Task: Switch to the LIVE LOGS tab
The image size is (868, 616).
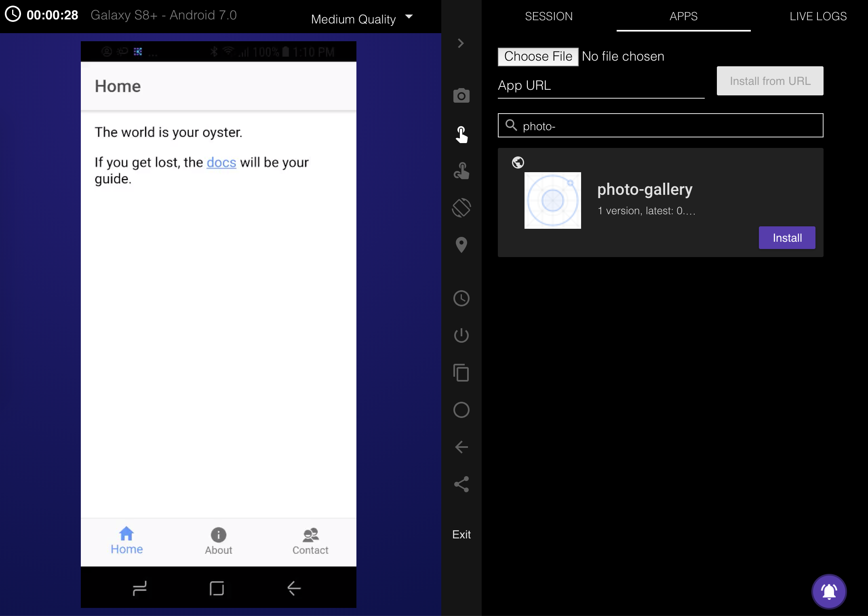Action: pos(818,16)
